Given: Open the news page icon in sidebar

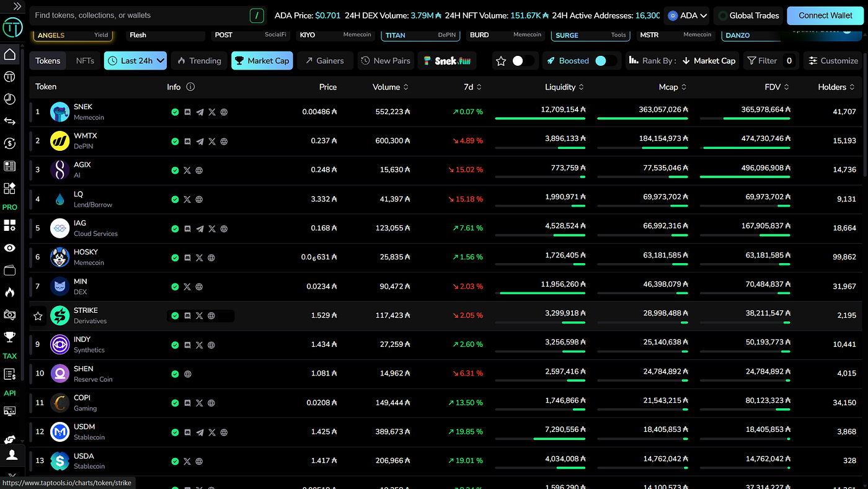Looking at the screenshot, I should [x=10, y=166].
